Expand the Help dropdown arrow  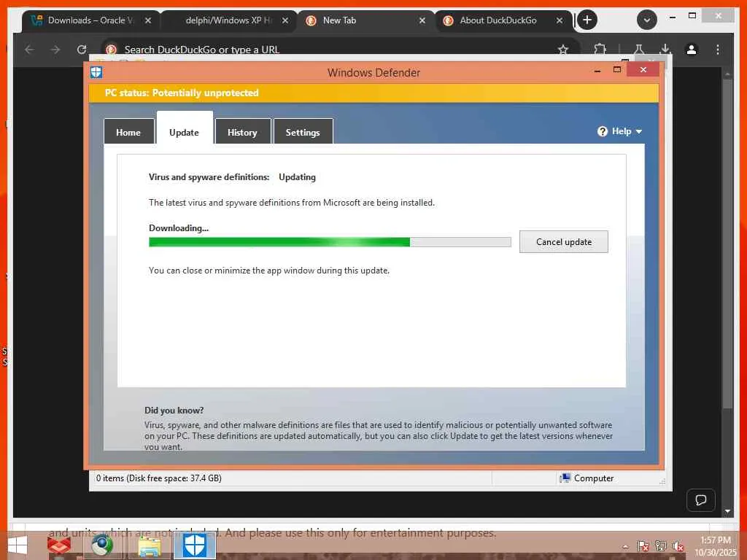click(639, 131)
